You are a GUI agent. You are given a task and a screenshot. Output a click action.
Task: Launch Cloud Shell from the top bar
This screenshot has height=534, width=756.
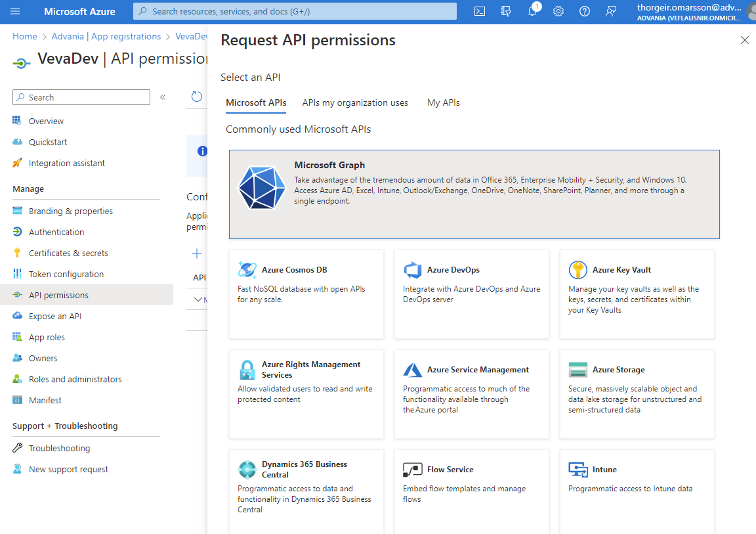click(480, 11)
